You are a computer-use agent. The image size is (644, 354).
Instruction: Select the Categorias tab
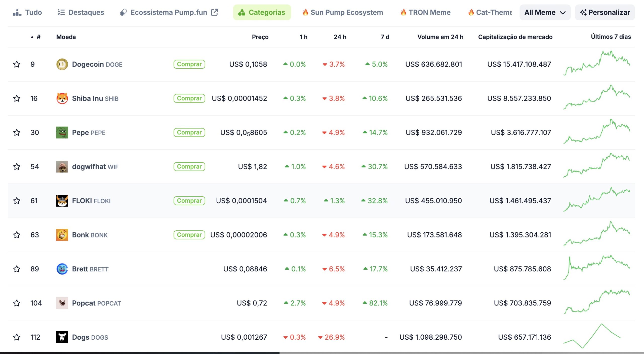262,12
